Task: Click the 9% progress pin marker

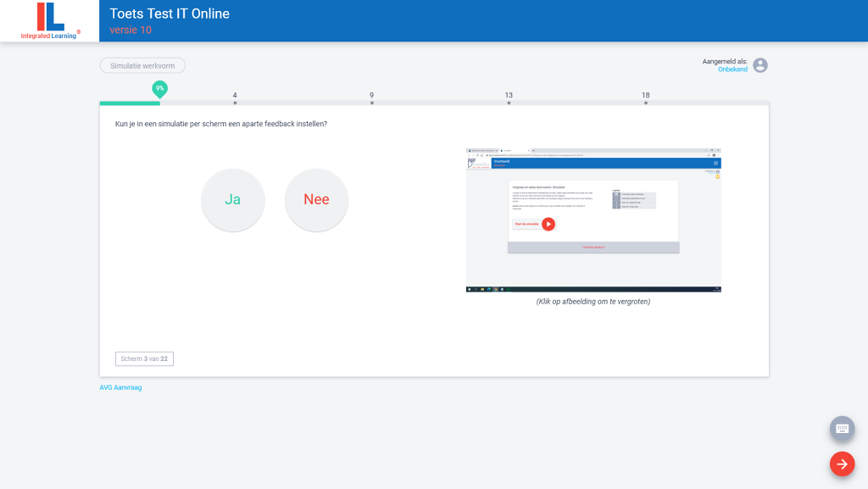Action: [159, 88]
